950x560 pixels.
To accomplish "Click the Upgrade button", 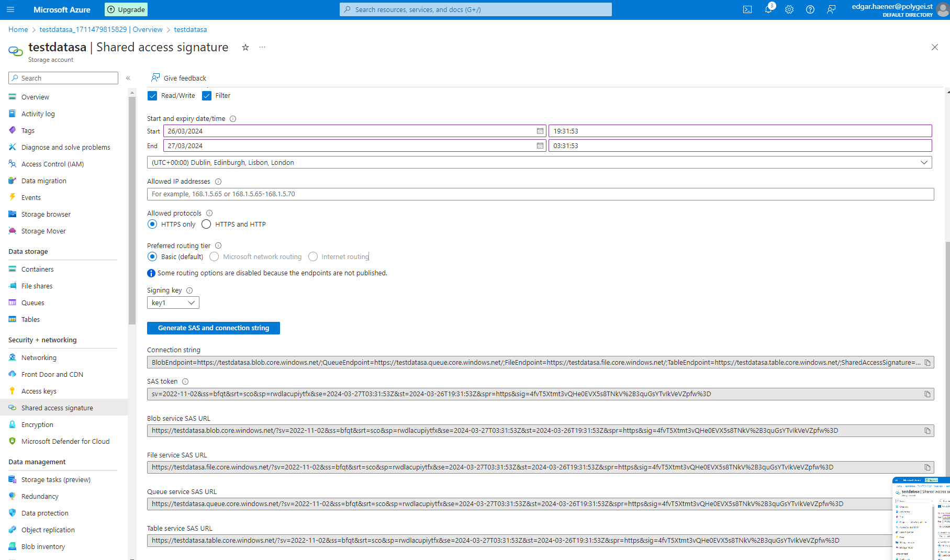I will pyautogui.click(x=126, y=9).
